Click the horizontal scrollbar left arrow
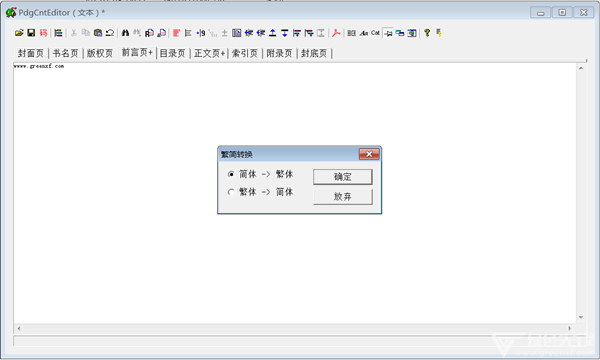This screenshot has height=360, width=600. (19, 328)
